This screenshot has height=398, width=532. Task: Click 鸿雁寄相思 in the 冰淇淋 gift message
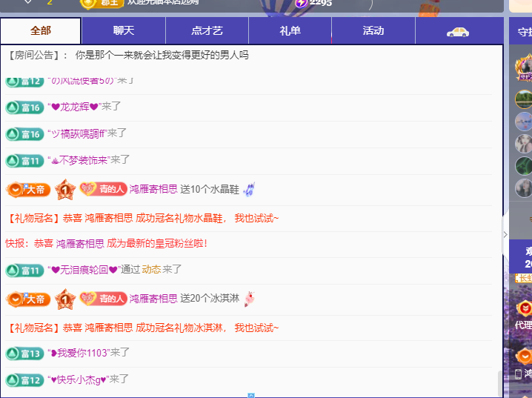coord(153,299)
